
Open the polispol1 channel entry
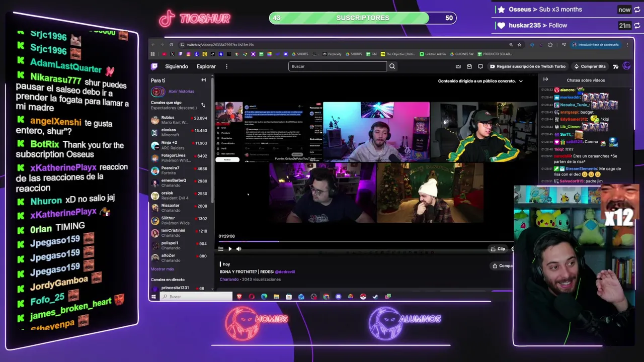[179, 245]
